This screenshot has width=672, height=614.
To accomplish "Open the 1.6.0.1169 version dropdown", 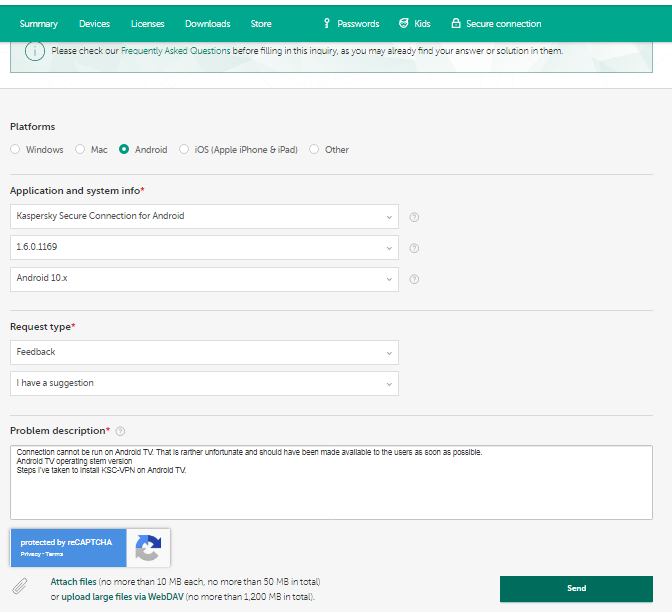I will coord(204,247).
